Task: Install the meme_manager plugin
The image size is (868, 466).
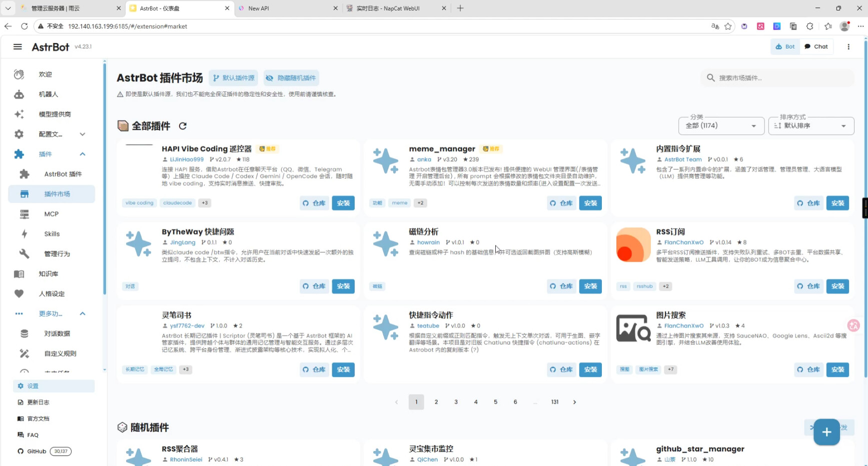Action: (590, 203)
